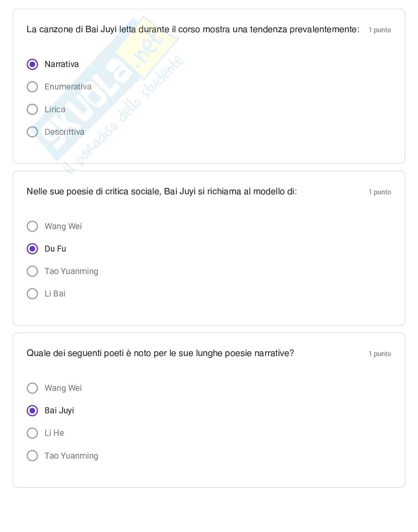The image size is (418, 532).
Task: Choose the Li Bai answer
Action: click(x=33, y=294)
